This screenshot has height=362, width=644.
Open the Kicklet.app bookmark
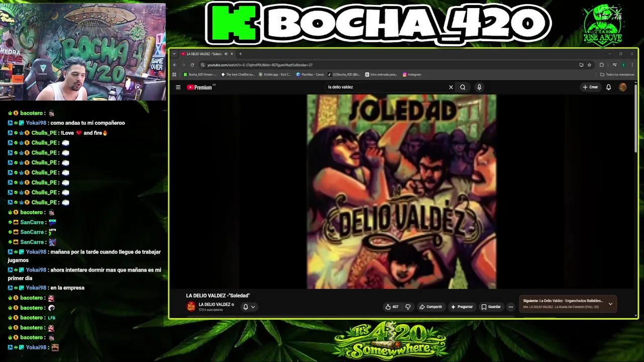click(x=275, y=74)
